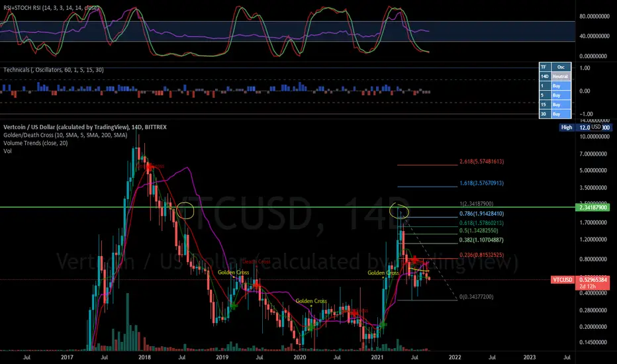Click the Buy cell in the 15 row
Viewport: 617px width, 364px height.
[561, 105]
